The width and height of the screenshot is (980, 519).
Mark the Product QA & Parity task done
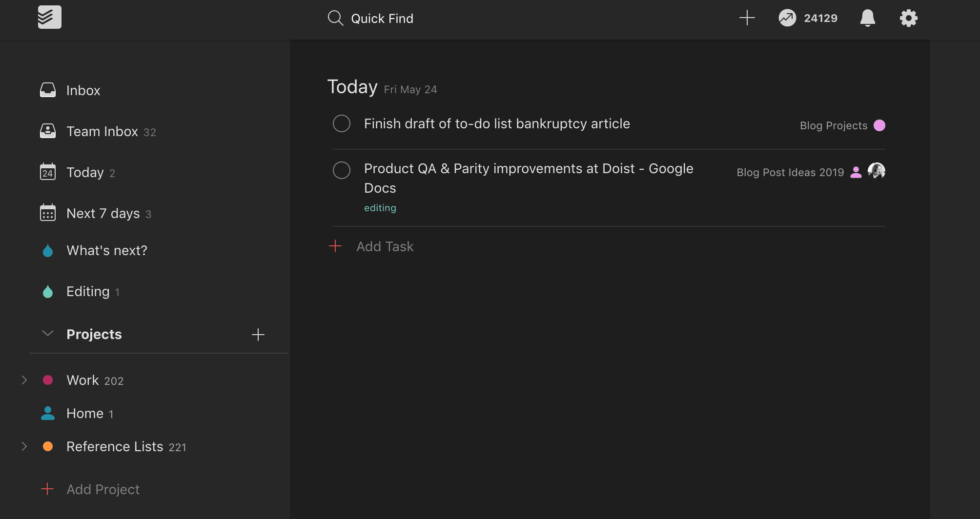pyautogui.click(x=342, y=170)
